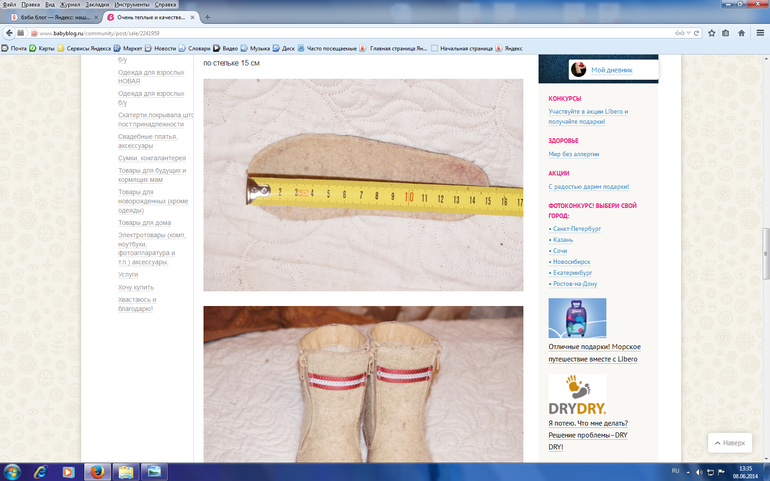Open the Вид menu

coord(50,4)
